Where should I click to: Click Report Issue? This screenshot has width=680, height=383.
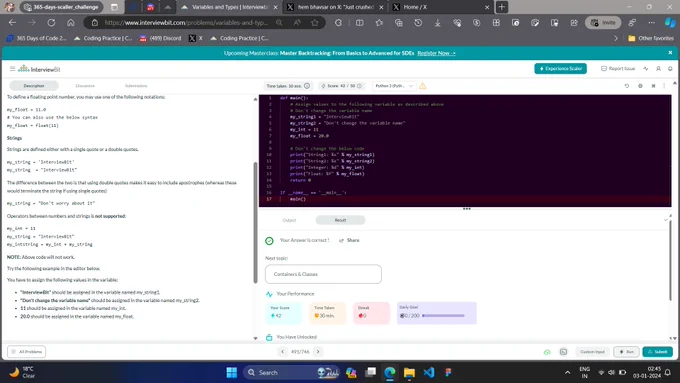coord(618,69)
